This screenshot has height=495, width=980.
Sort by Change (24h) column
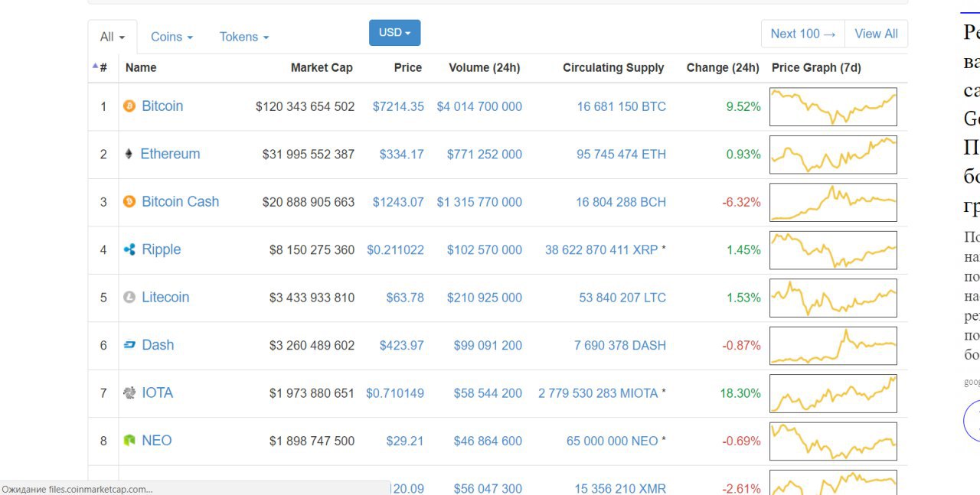click(x=723, y=67)
